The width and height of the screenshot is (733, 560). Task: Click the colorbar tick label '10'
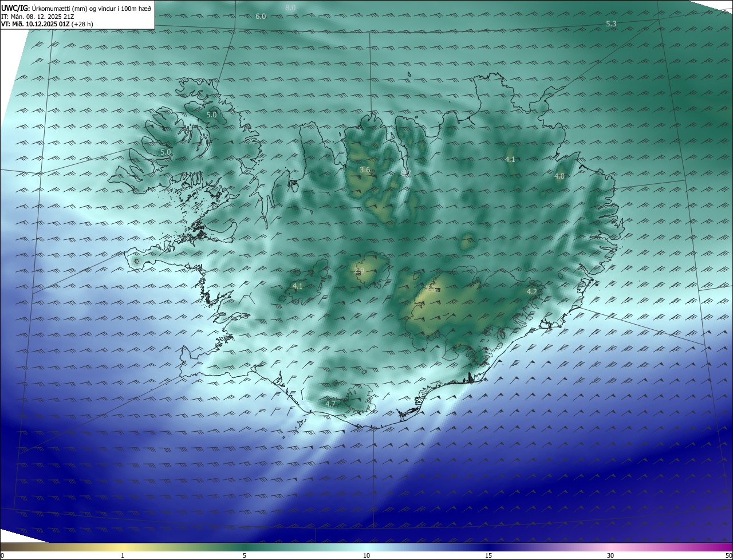coord(366,556)
